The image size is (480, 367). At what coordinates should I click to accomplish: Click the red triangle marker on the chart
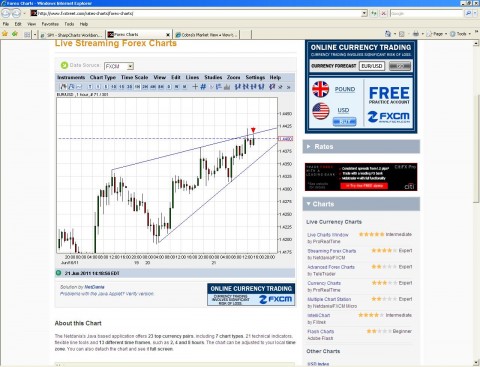pyautogui.click(x=253, y=130)
